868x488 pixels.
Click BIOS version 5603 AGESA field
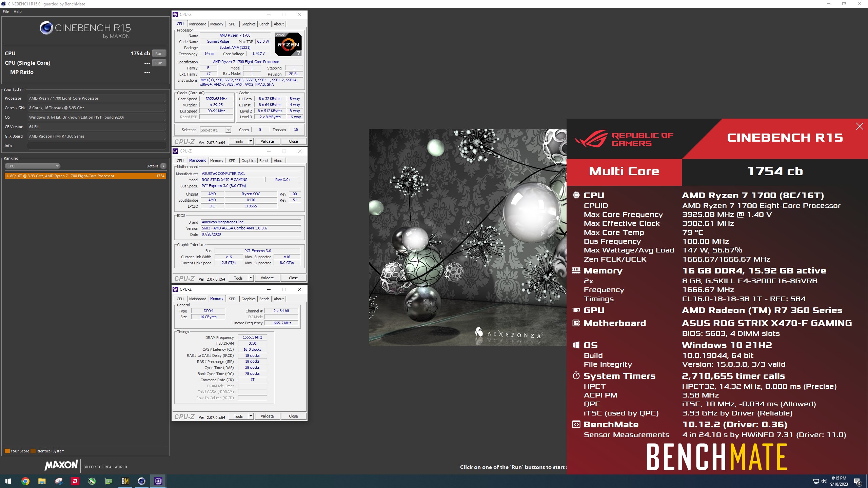pyautogui.click(x=251, y=228)
